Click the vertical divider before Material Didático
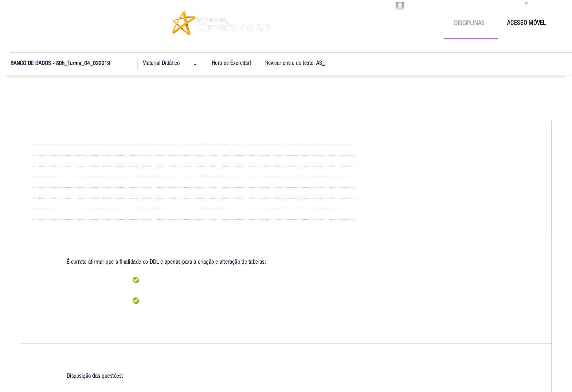The width and height of the screenshot is (572, 392). click(x=138, y=64)
